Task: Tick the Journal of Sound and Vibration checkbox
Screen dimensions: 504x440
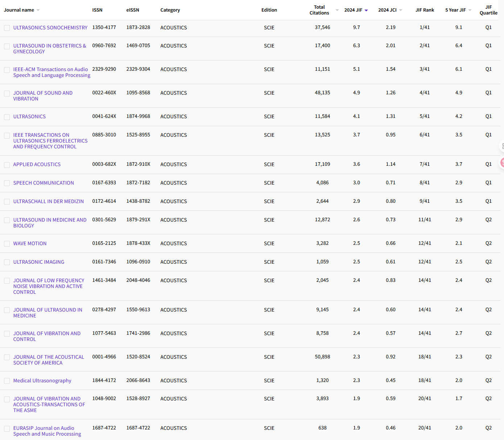Action: (x=7, y=94)
